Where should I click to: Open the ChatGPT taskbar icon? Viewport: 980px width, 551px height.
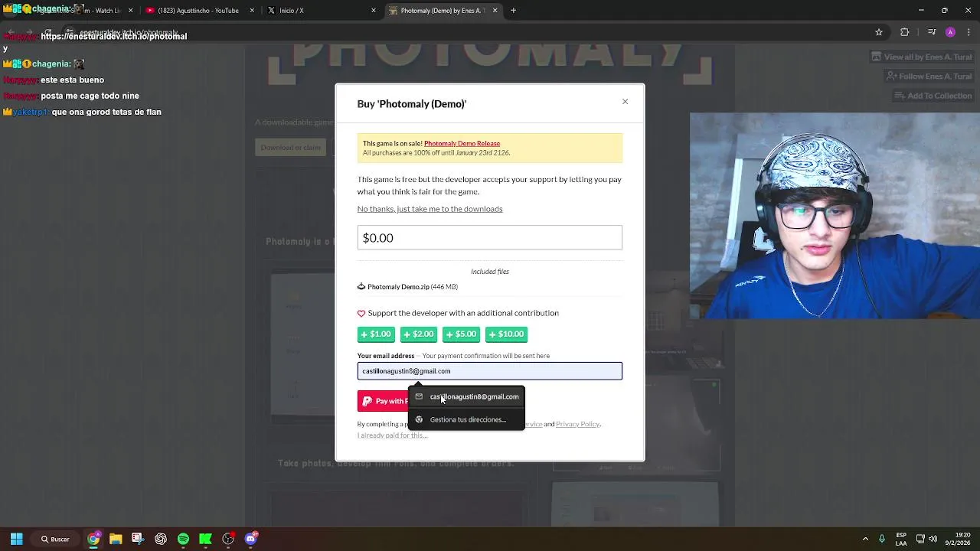161,539
